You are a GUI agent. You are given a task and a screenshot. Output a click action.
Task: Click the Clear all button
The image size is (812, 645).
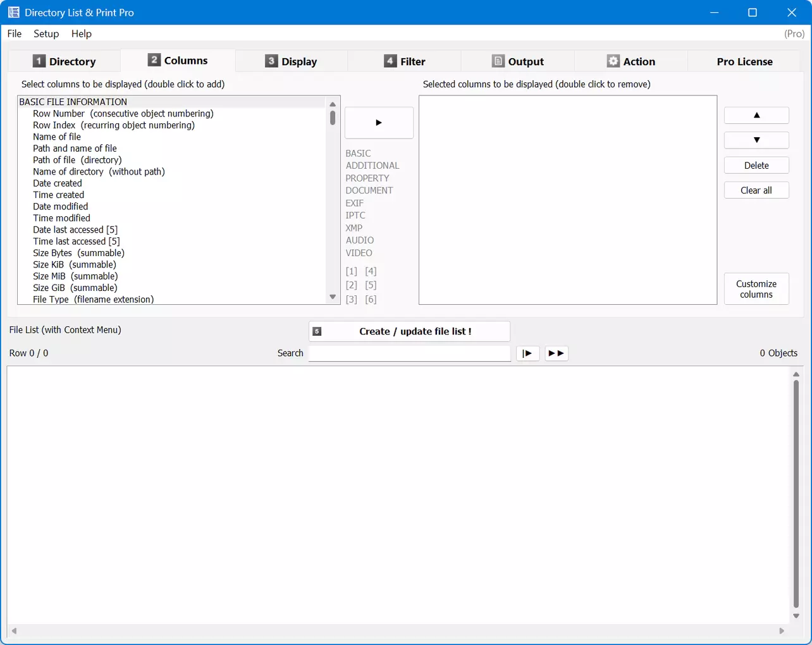click(756, 190)
